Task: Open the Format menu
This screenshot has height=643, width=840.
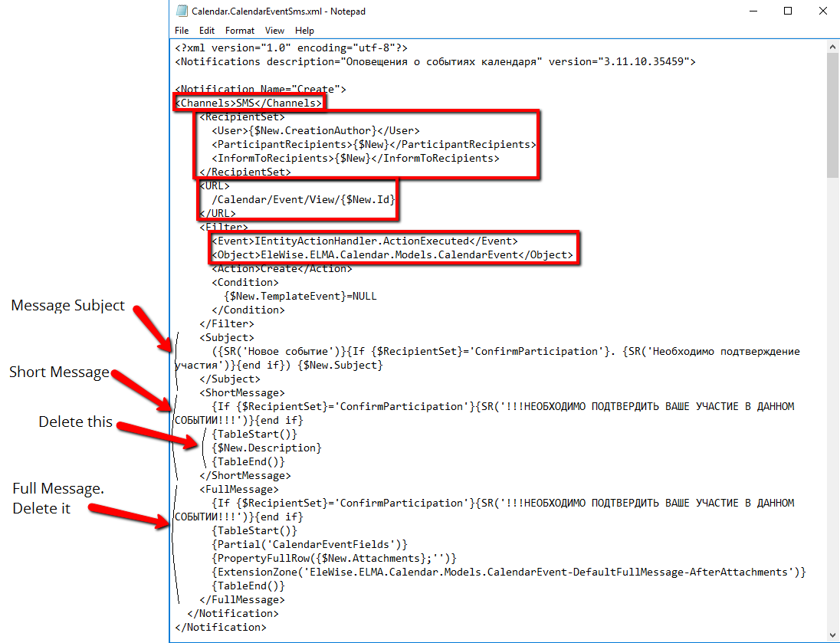Action: [239, 30]
